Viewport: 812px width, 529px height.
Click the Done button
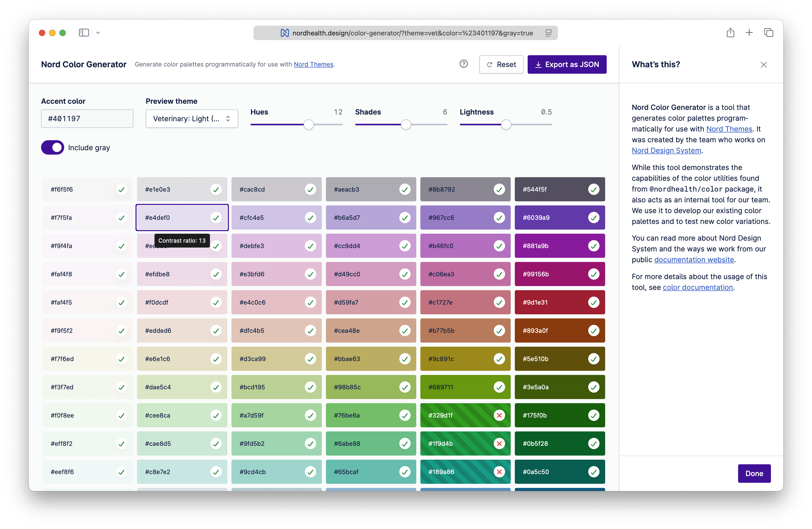[754, 473]
